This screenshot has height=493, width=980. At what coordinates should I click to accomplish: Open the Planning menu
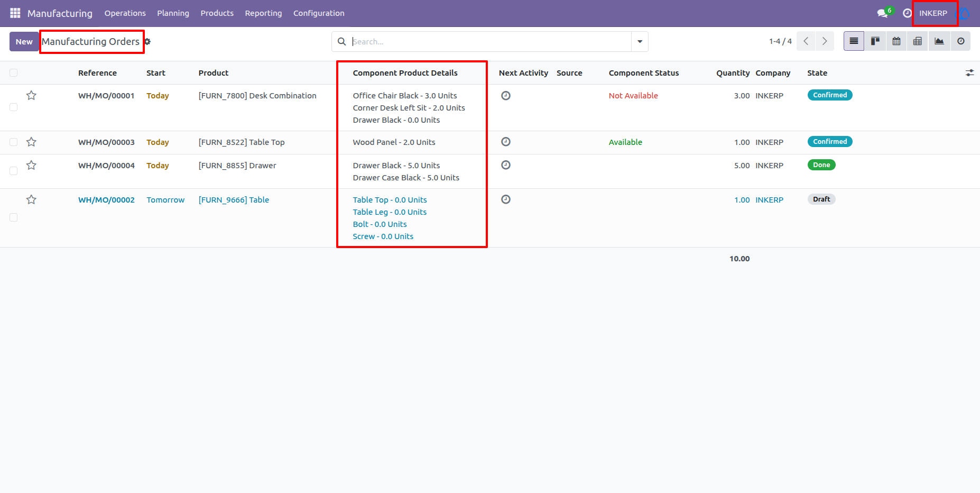[x=173, y=13]
